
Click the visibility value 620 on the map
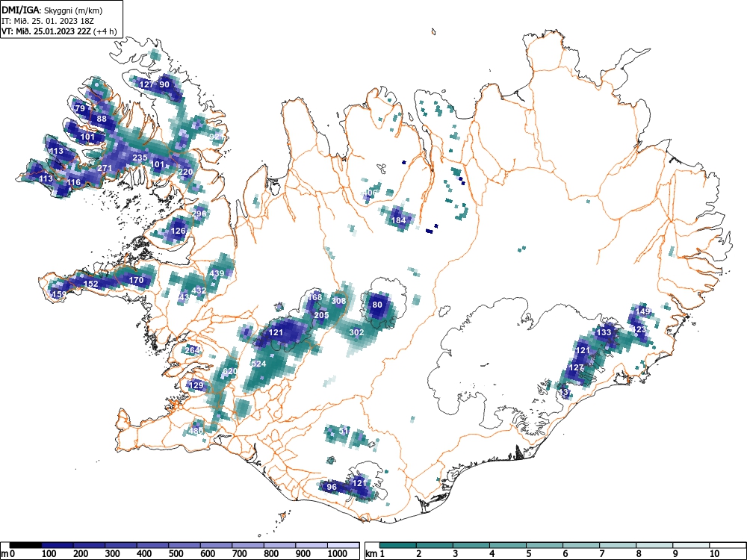tap(230, 371)
